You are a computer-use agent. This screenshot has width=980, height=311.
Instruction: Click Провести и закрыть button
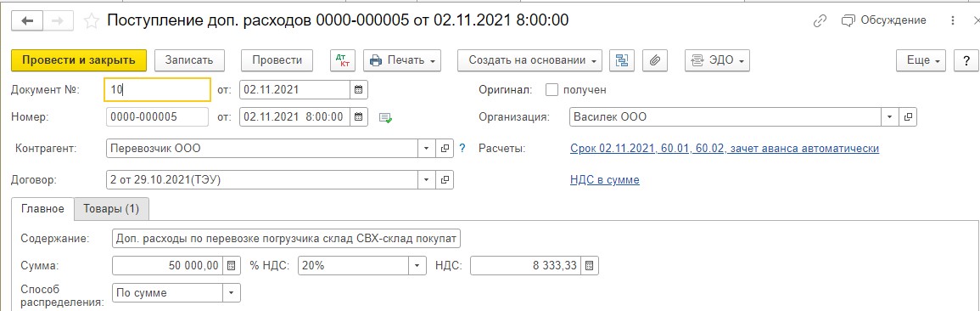click(x=79, y=60)
